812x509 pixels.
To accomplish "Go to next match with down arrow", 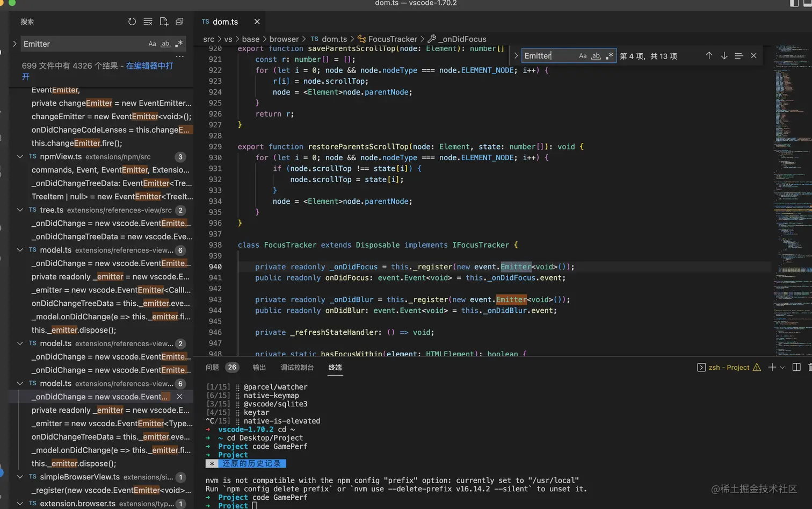I will (x=724, y=55).
